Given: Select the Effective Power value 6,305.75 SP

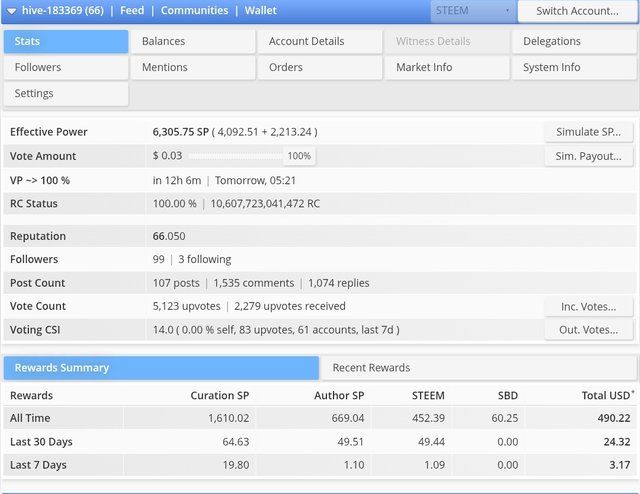Looking at the screenshot, I should pyautogui.click(x=181, y=132).
